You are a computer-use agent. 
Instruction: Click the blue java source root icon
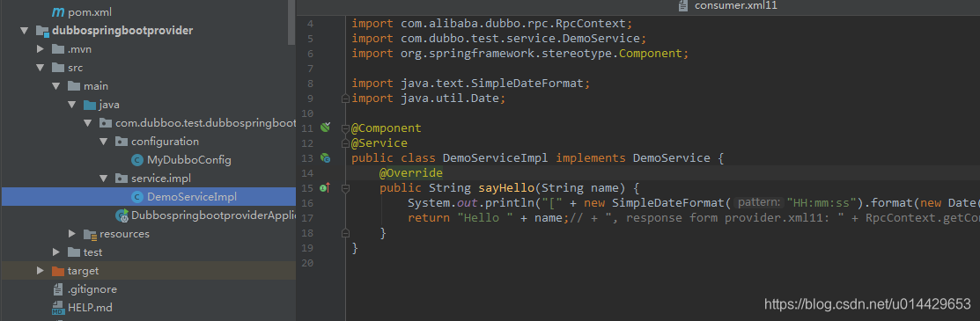click(90, 105)
